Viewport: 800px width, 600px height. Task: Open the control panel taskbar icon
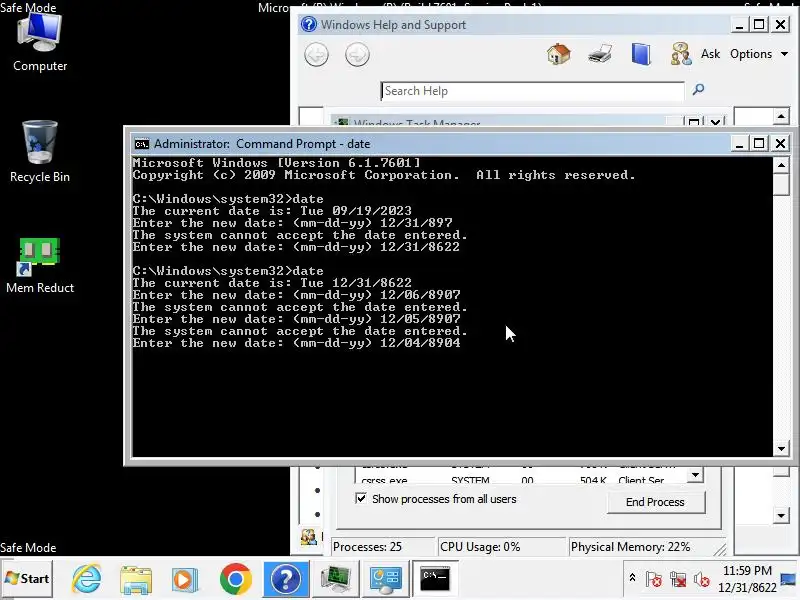point(385,579)
